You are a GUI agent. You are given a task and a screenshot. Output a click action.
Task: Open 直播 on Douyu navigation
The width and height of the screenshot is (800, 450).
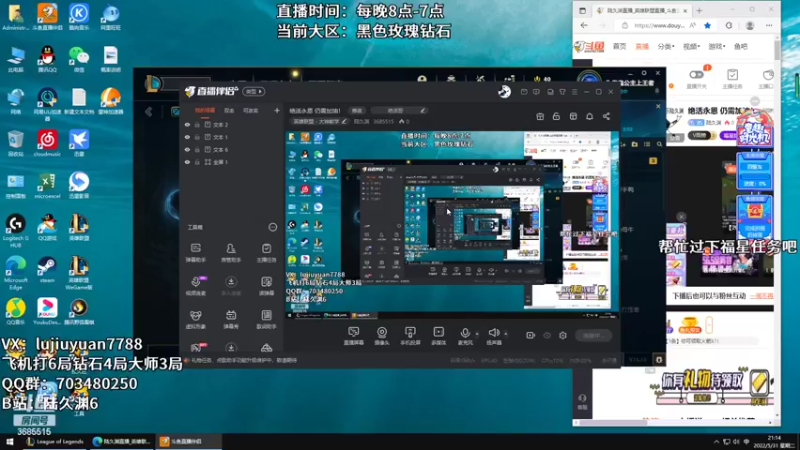(642, 46)
